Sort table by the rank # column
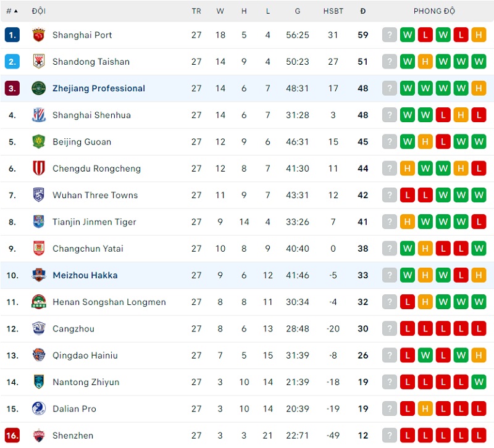494x448 pixels. (x=12, y=11)
